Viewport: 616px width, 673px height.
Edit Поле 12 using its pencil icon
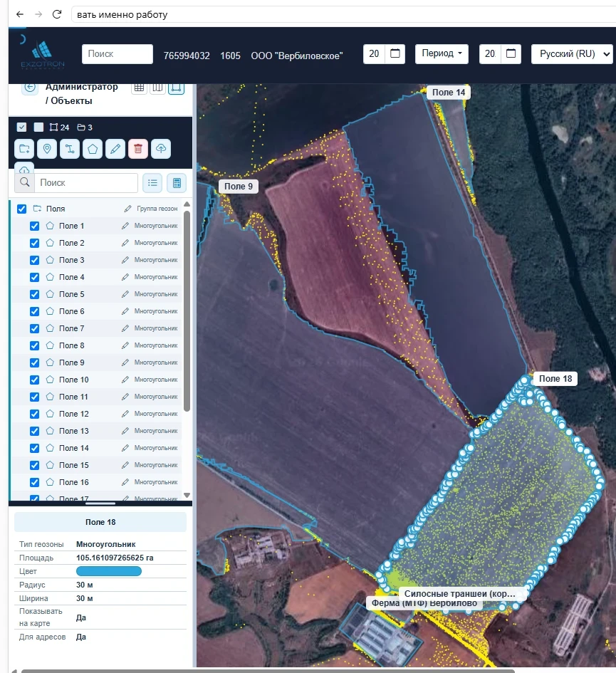point(125,414)
